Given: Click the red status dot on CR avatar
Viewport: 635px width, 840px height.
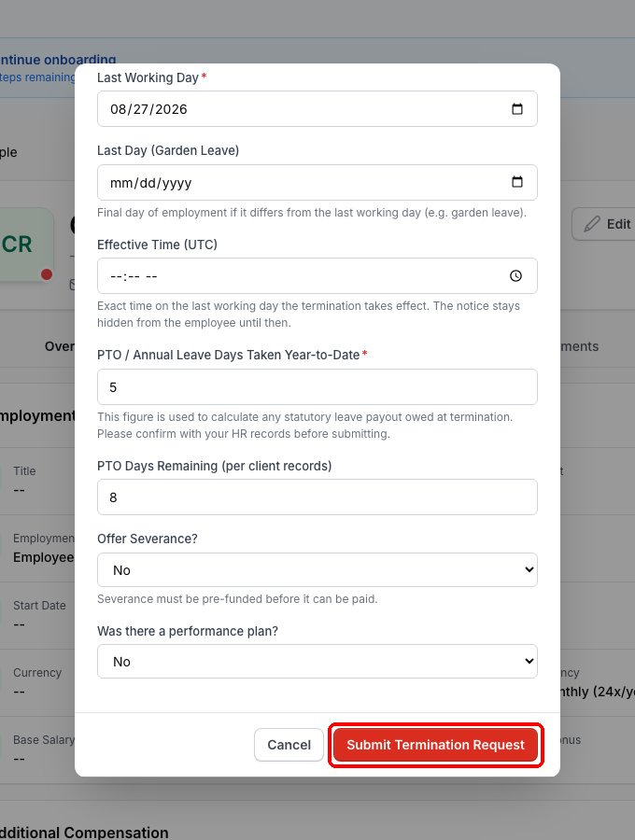Looking at the screenshot, I should (x=47, y=274).
